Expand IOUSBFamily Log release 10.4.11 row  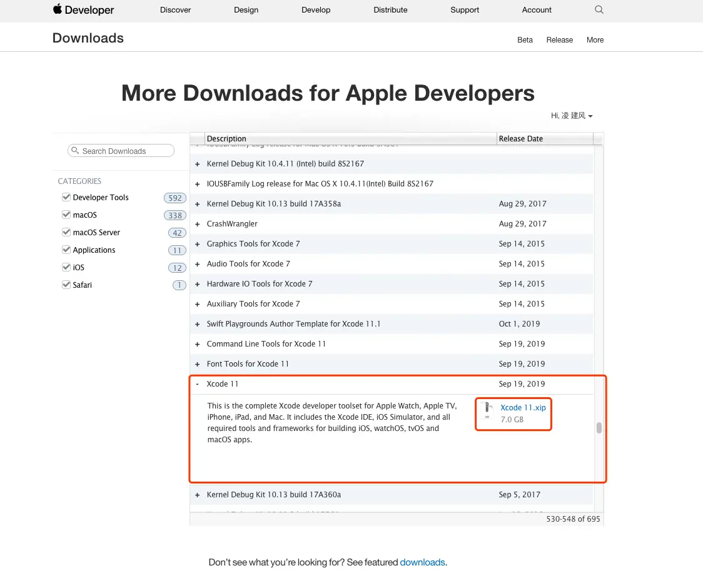click(197, 184)
